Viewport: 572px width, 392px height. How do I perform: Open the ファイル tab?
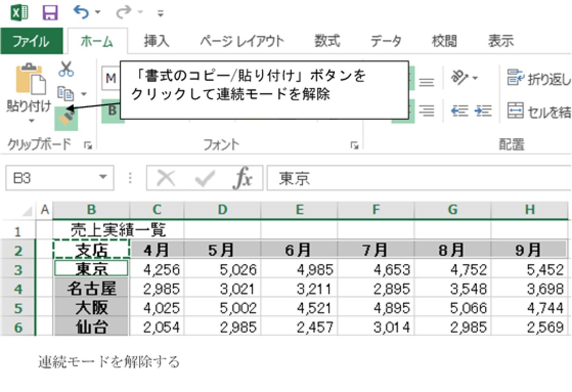point(31,41)
